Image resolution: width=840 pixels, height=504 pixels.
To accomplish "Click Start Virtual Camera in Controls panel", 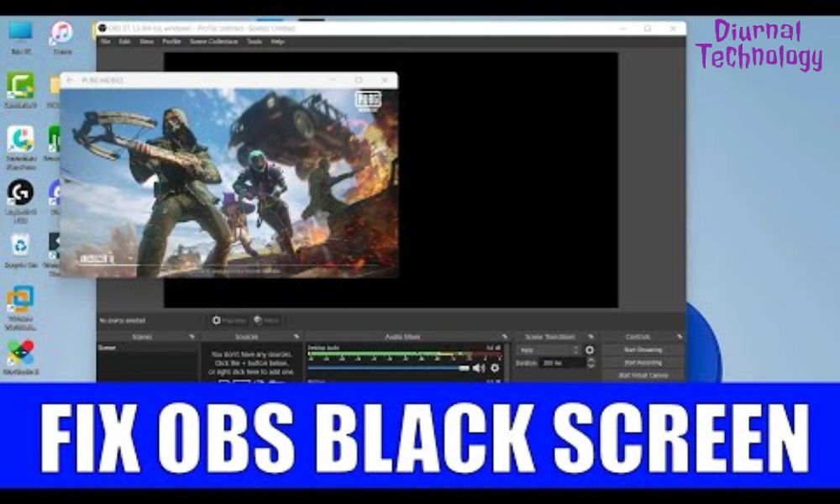I will tap(643, 375).
